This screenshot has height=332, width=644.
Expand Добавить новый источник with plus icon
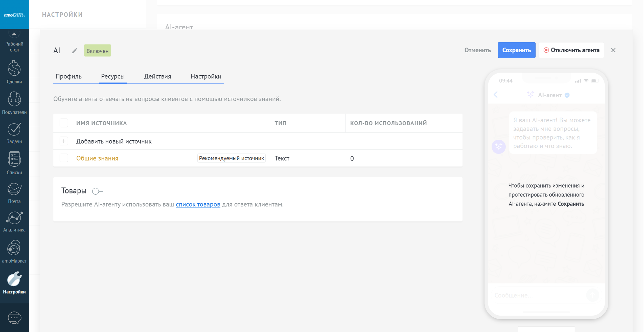(x=64, y=141)
